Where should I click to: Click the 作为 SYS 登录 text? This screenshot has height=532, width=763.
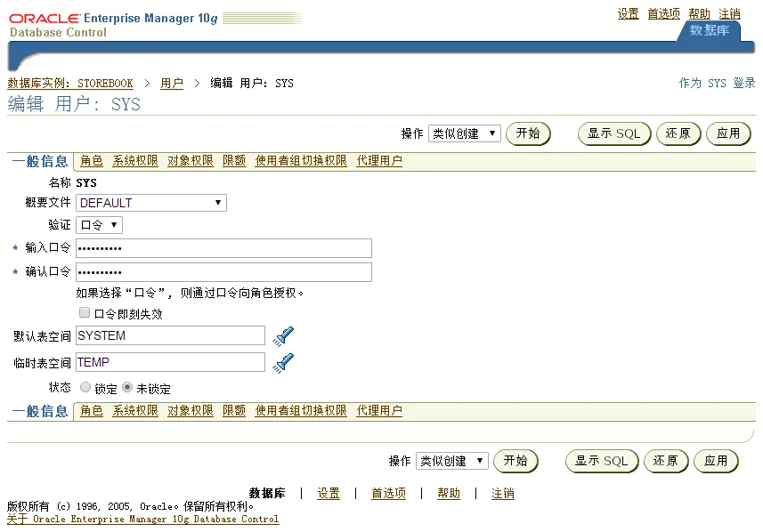717,83
